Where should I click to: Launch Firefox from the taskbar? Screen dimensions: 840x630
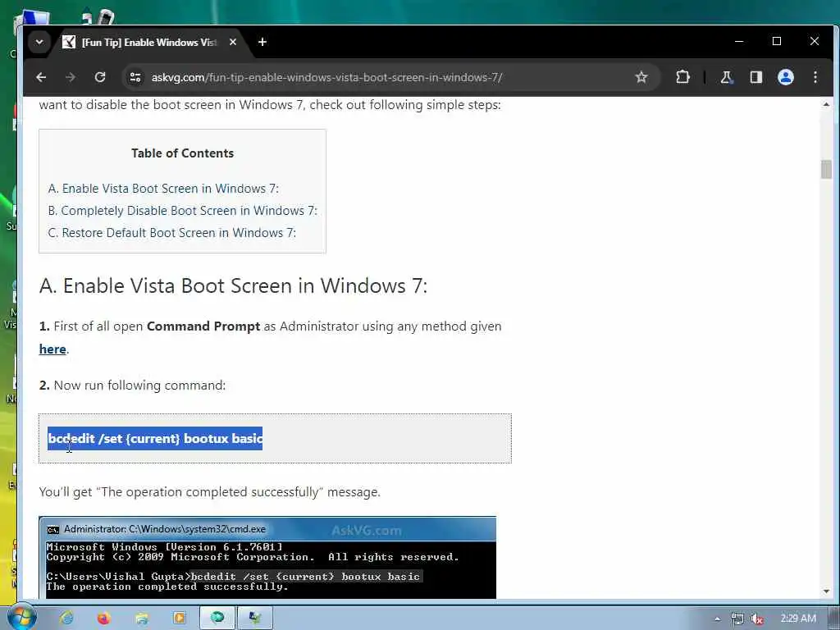tap(104, 619)
